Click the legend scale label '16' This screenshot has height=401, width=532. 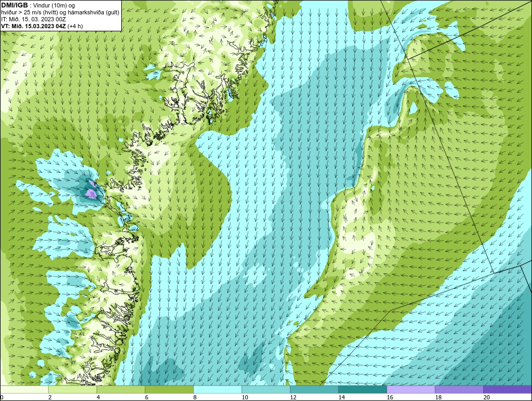(390, 397)
